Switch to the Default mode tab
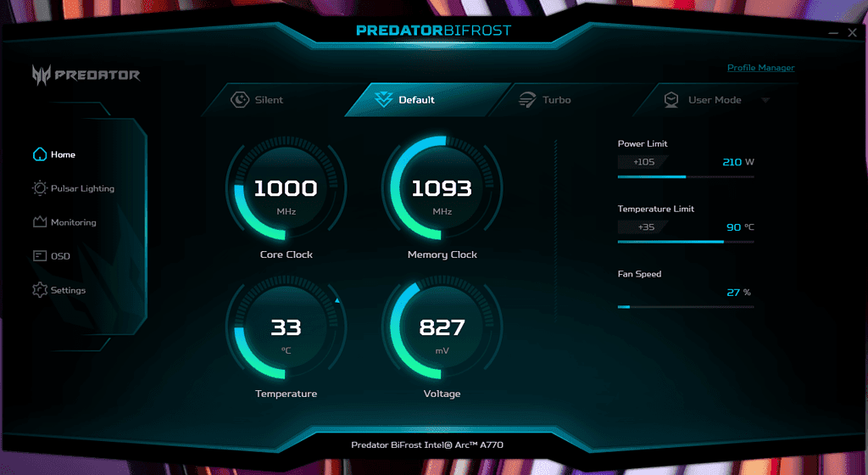The width and height of the screenshot is (868, 475). click(416, 100)
